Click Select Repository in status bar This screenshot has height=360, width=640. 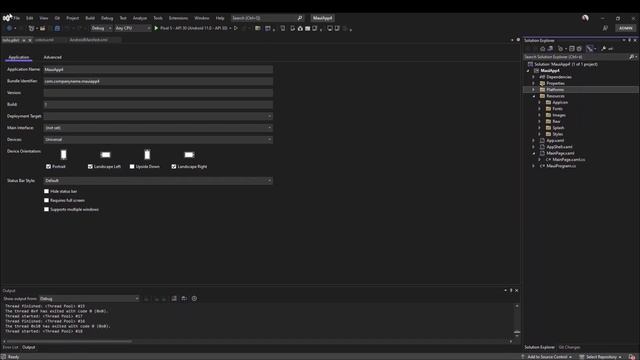(x=600, y=357)
